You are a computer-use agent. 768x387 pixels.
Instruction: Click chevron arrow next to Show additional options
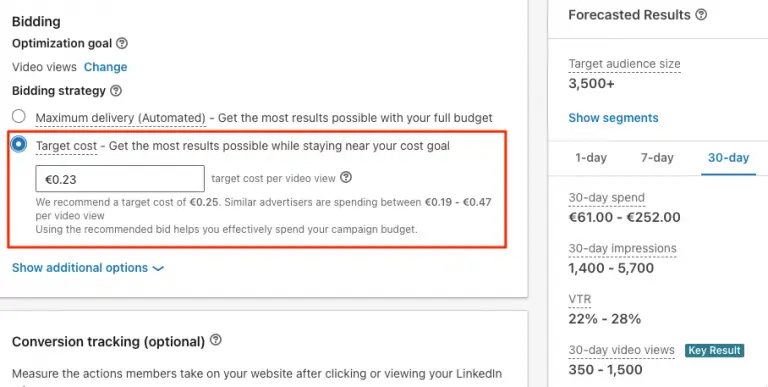[x=158, y=268]
